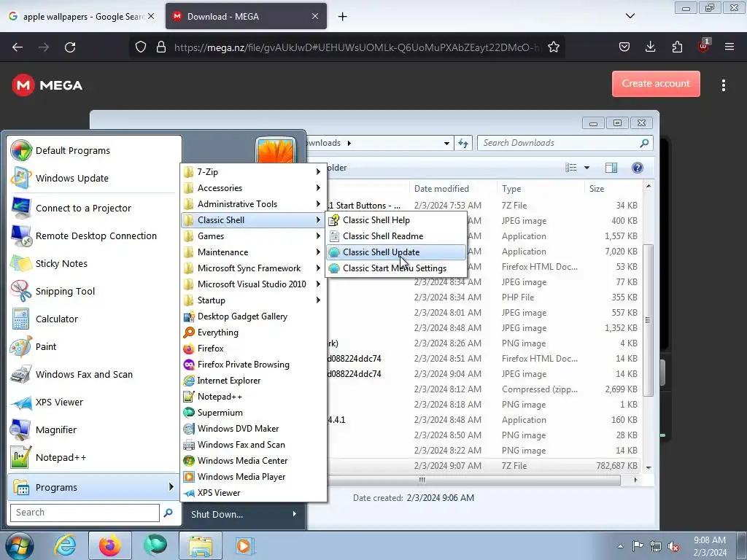The height and width of the screenshot is (560, 747).
Task: Open MEGA more options menu
Action: pyautogui.click(x=724, y=85)
